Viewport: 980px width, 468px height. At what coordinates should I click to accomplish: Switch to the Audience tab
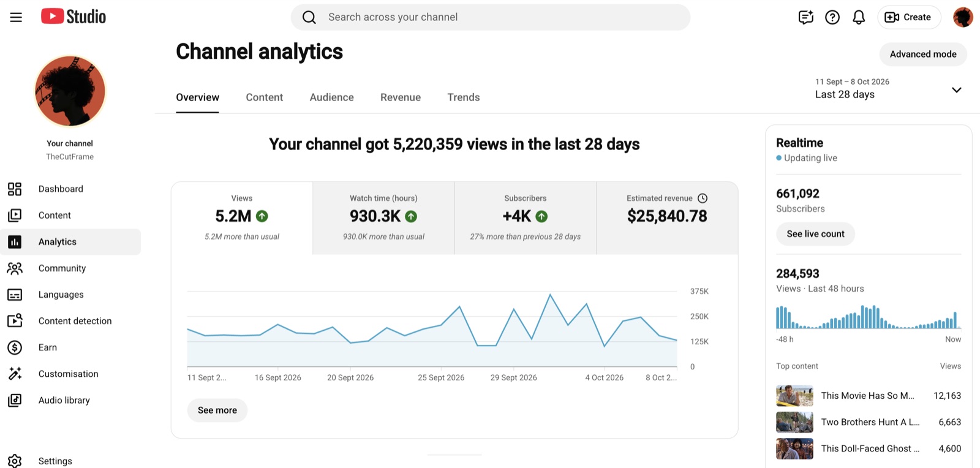point(332,97)
